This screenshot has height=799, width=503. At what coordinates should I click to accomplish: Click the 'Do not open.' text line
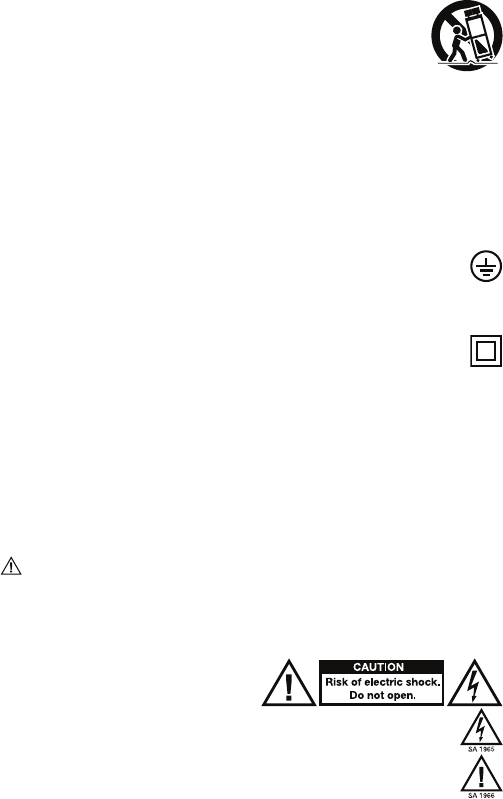(382, 695)
